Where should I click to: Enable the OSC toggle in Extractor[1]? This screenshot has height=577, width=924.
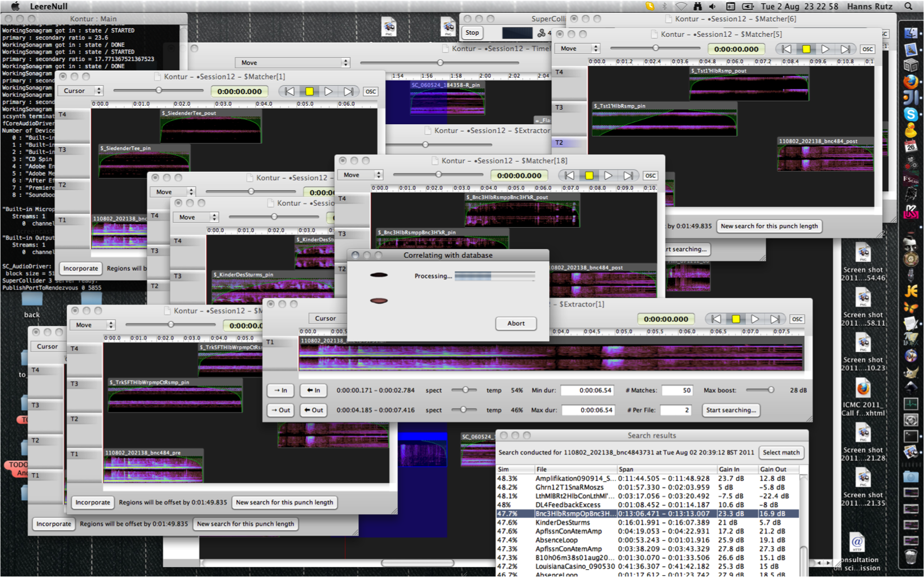[797, 319]
